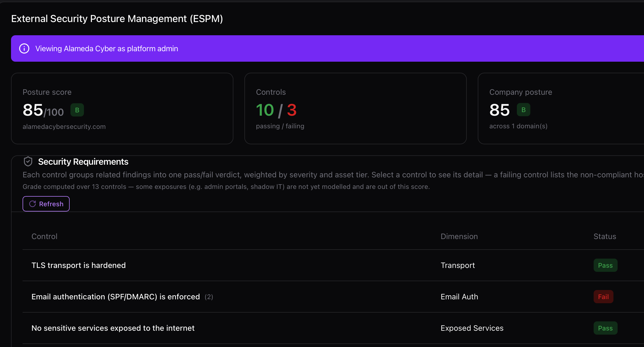Click the green 10 passing controls count
The height and width of the screenshot is (347, 644).
point(265,110)
